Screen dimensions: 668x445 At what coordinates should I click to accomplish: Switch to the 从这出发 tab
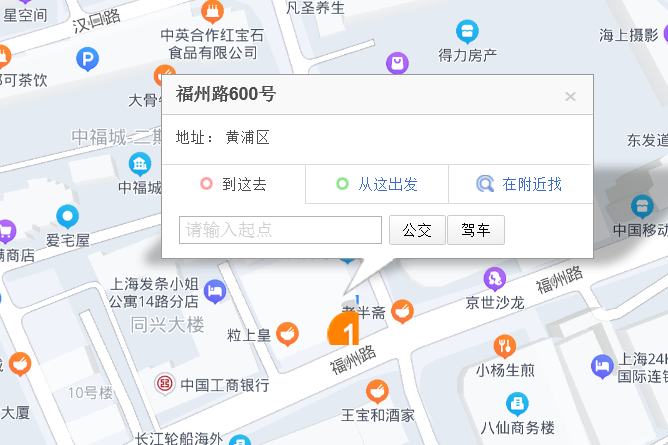click(377, 184)
